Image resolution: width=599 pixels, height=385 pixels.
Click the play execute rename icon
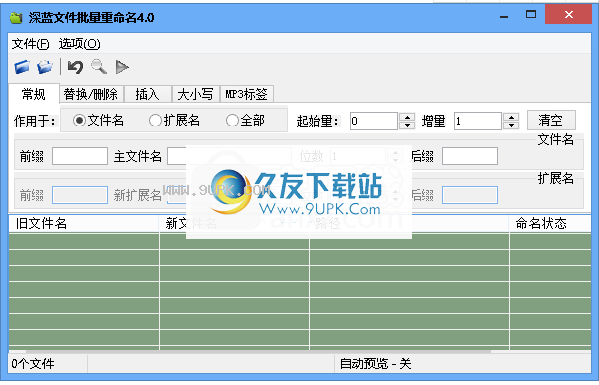122,67
